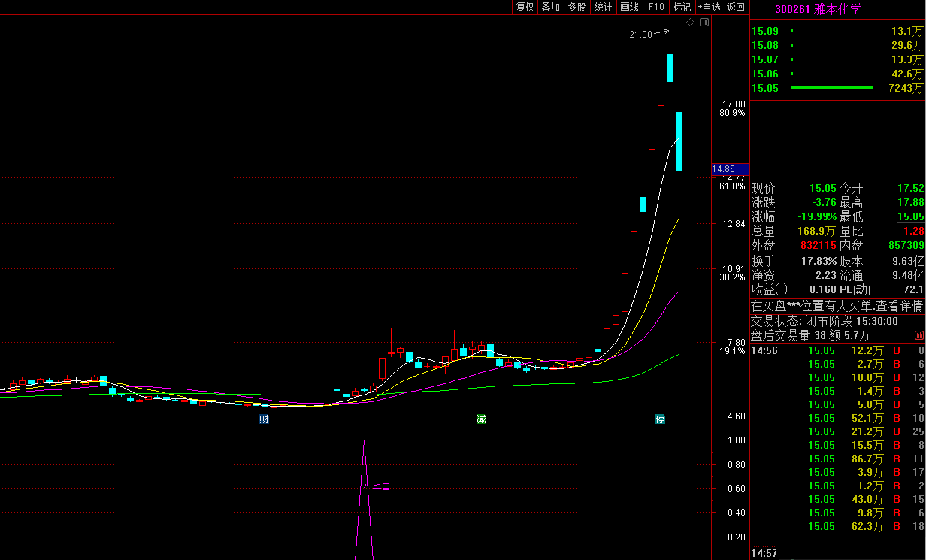
Task: Click the 净资 value 2.23
Action: coord(826,275)
